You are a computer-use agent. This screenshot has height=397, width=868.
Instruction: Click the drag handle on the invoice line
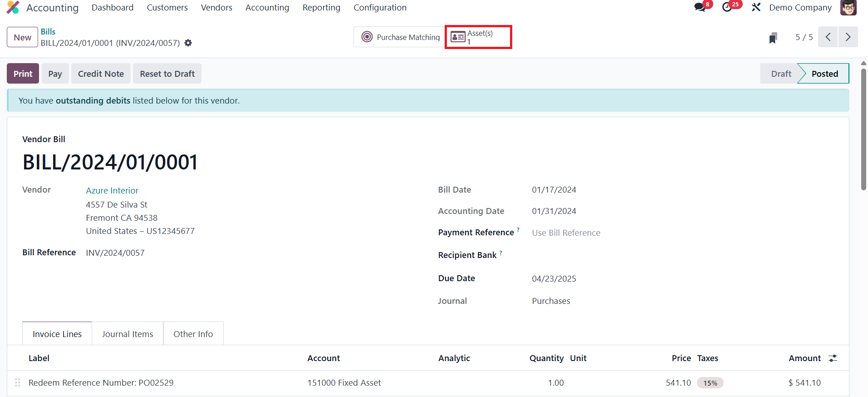click(x=18, y=383)
